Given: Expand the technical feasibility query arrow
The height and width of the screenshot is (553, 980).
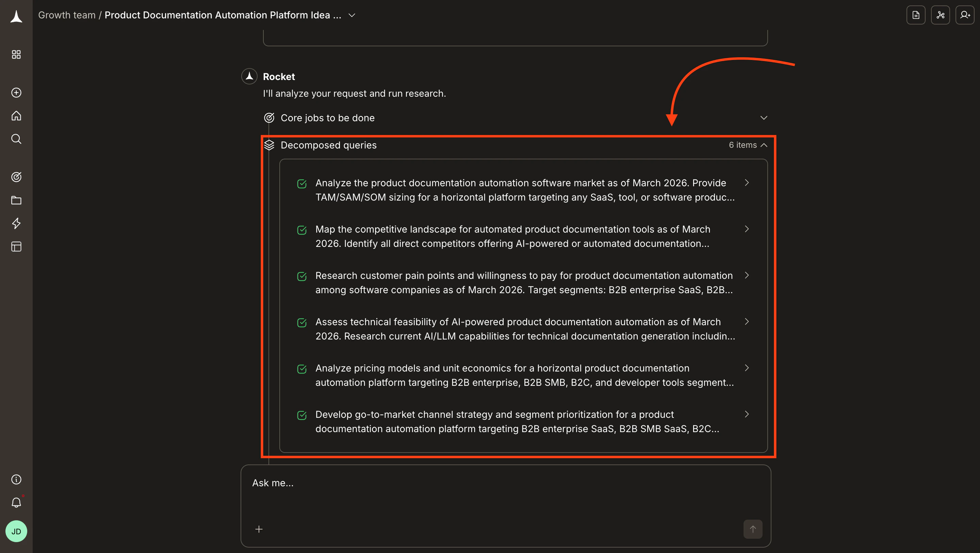Looking at the screenshot, I should click(747, 321).
